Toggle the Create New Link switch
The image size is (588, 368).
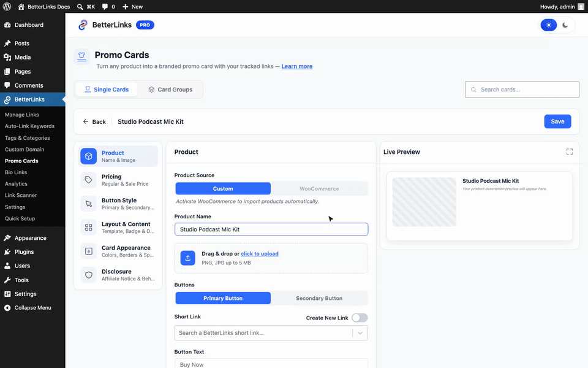click(360, 318)
